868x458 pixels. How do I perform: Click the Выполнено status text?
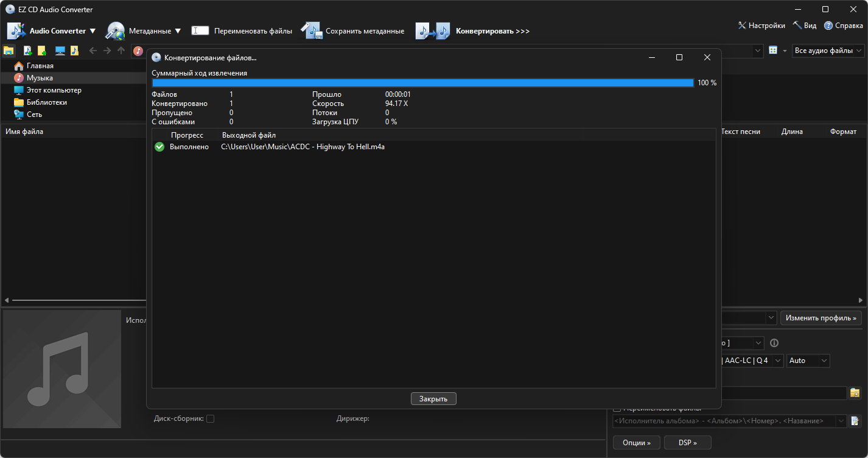[x=189, y=147]
